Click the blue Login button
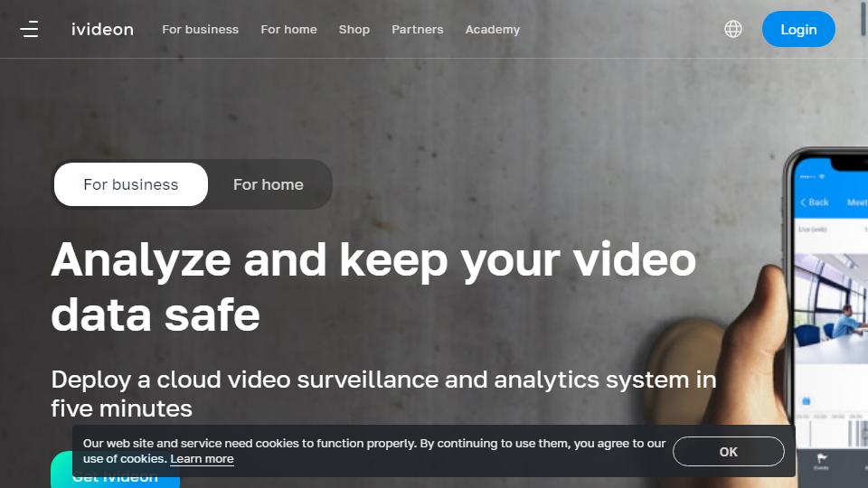 coord(798,29)
